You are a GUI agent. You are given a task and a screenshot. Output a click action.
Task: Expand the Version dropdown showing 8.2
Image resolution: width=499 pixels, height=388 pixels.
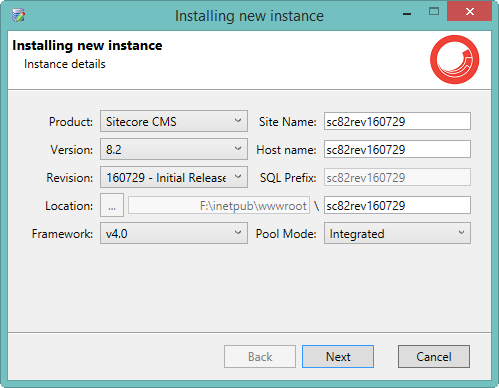click(174, 149)
